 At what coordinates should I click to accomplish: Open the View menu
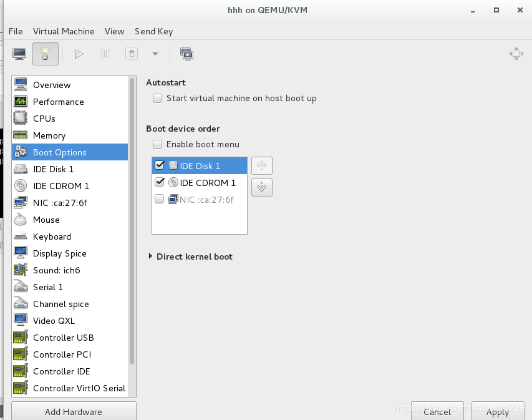tap(114, 31)
